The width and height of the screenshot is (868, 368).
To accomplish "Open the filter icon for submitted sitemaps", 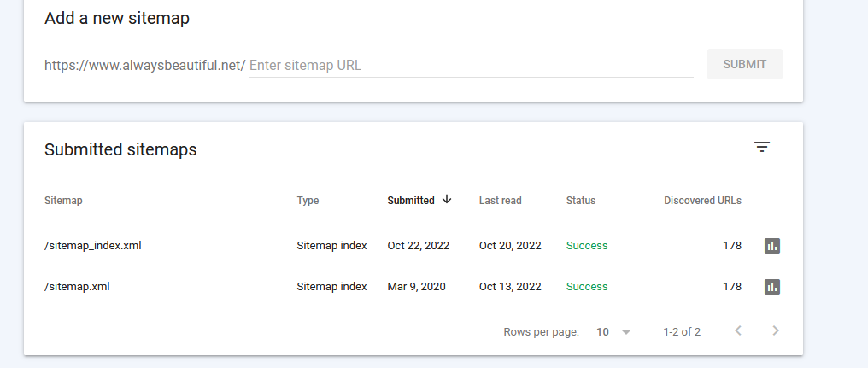I will (x=762, y=147).
